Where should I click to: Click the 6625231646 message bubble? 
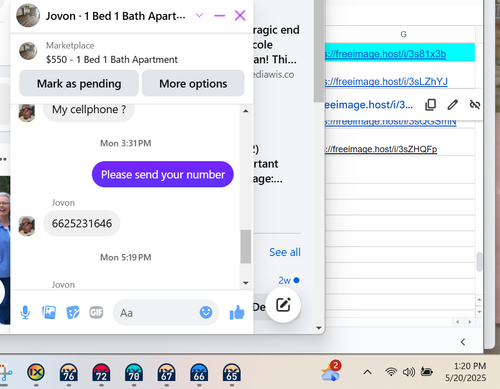click(x=82, y=223)
